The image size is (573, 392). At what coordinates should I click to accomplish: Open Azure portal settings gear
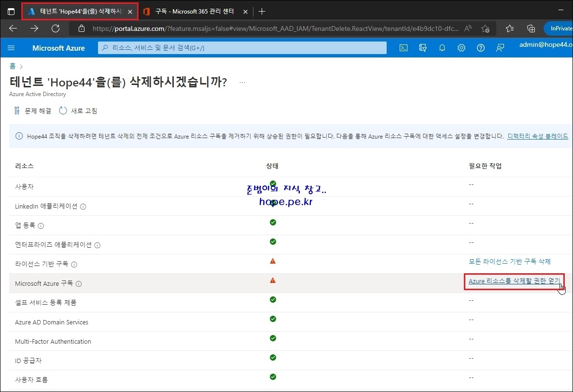461,48
